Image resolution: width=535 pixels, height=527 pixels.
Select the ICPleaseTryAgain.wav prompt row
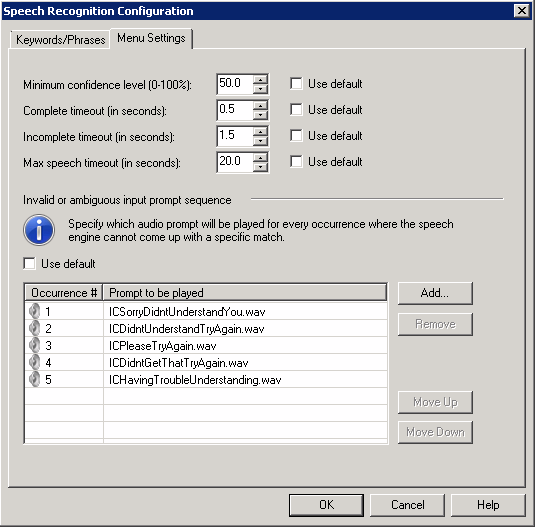[x=206, y=346]
